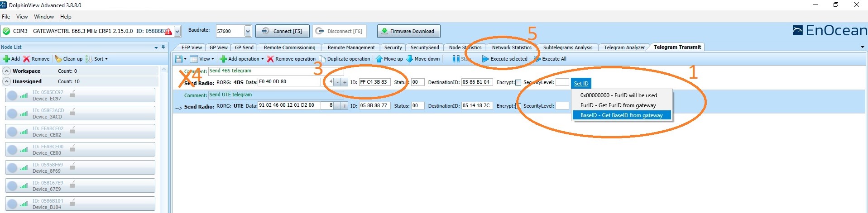Switch to the Telegram Analyzer tab
This screenshot has width=868, height=213.
point(624,47)
